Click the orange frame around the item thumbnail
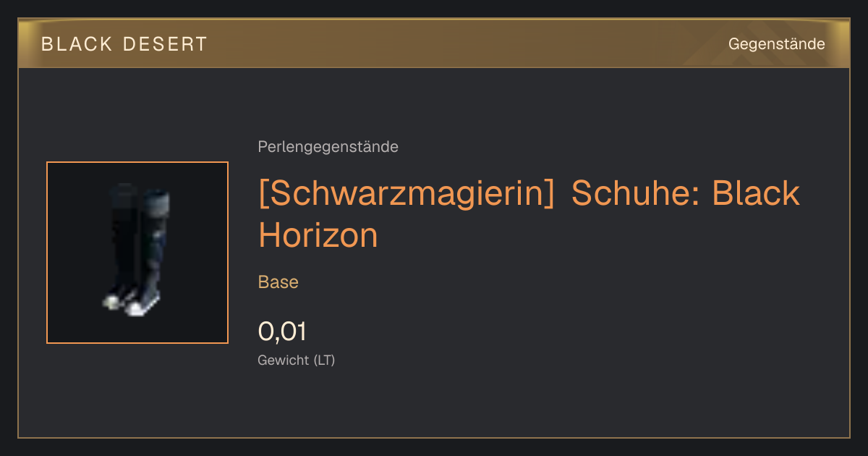 click(137, 162)
